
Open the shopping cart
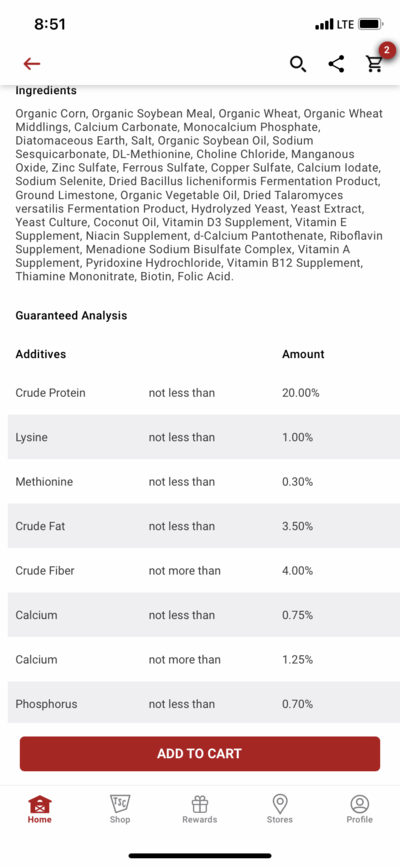tap(375, 65)
